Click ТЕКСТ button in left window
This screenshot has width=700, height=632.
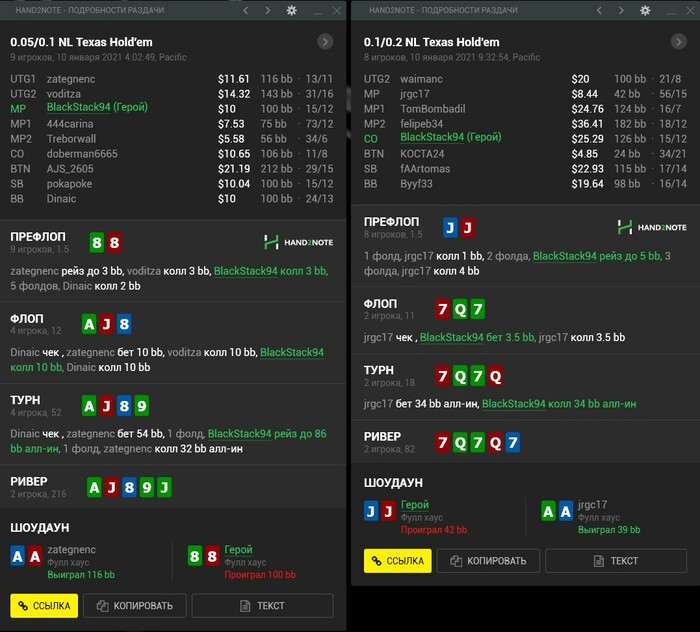pos(262,606)
